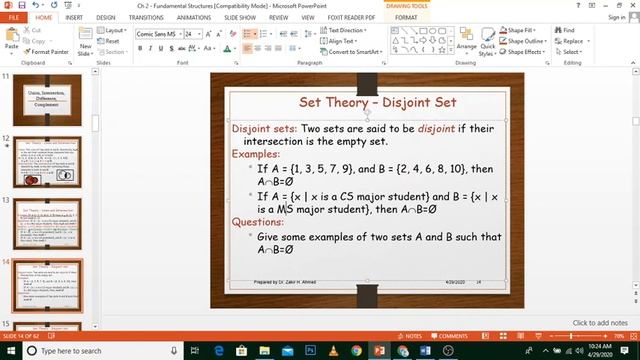Open Shape Outline dropdown

point(523,41)
